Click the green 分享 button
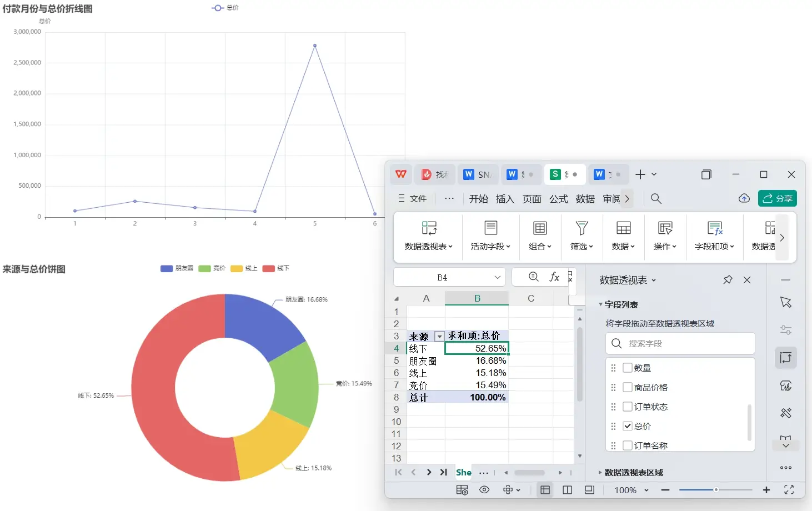The image size is (812, 511). coord(778,198)
